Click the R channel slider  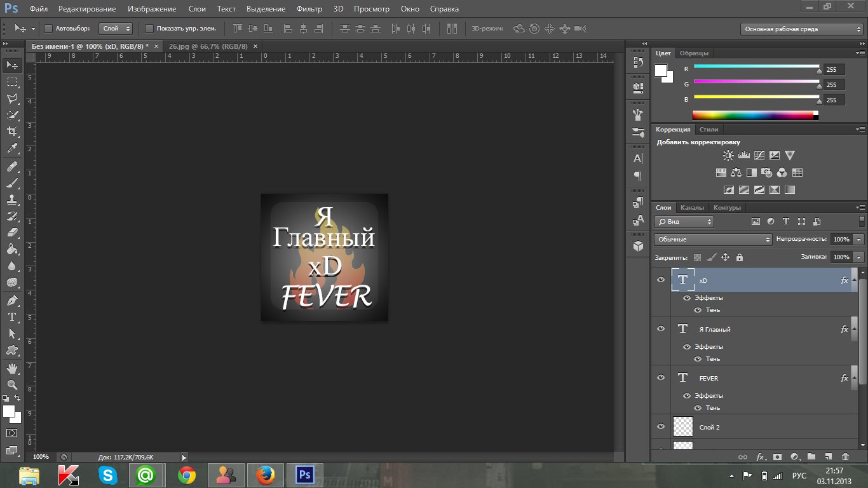point(756,67)
